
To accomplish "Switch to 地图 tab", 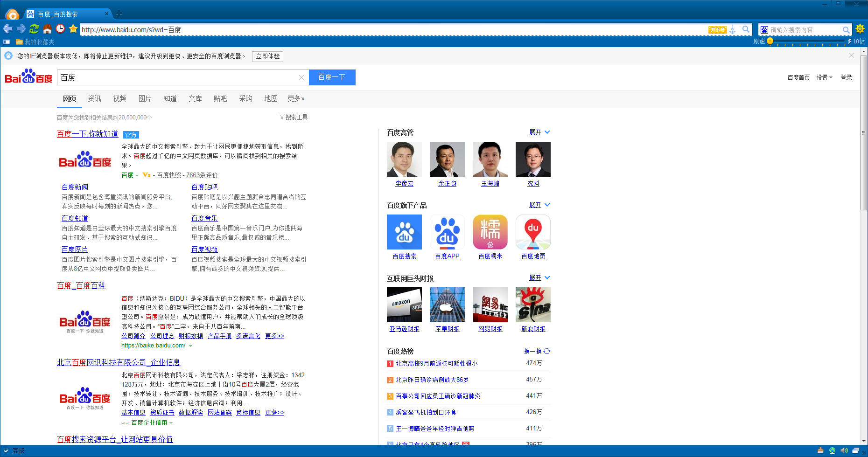I will point(271,98).
